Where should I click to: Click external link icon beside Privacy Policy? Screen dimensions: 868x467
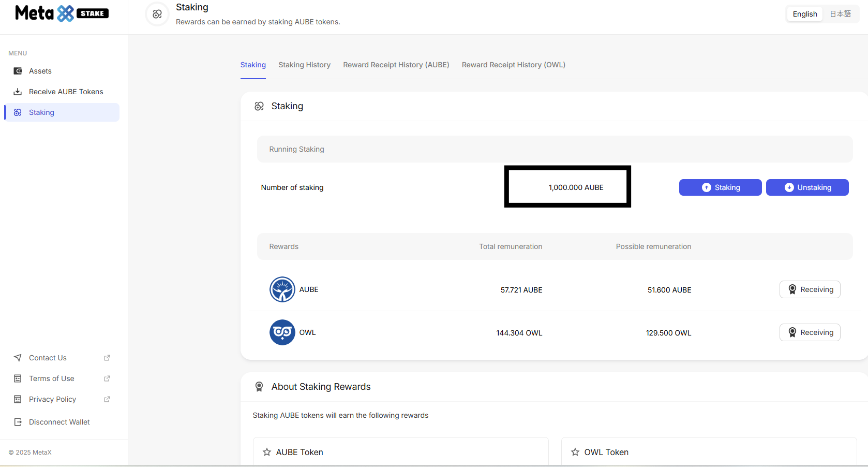pyautogui.click(x=107, y=399)
